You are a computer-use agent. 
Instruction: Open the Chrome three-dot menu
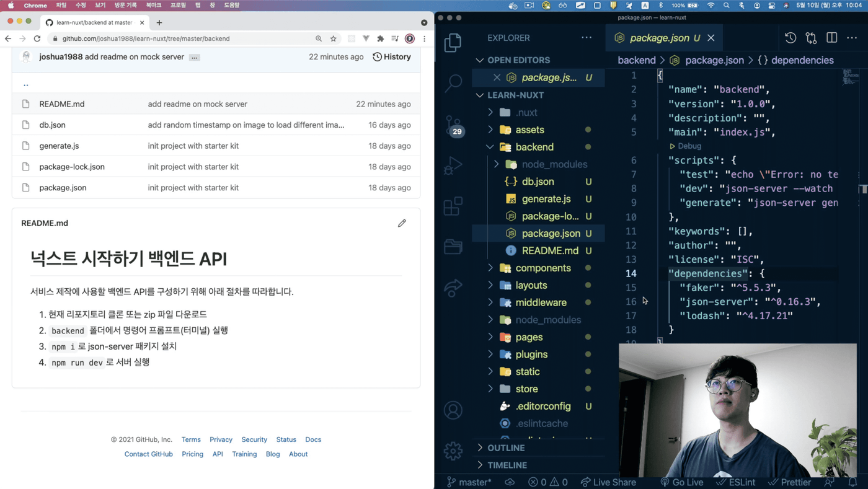(425, 38)
